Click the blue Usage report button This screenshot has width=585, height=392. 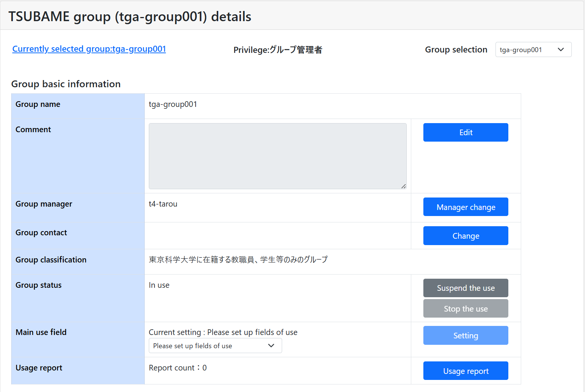(x=465, y=371)
